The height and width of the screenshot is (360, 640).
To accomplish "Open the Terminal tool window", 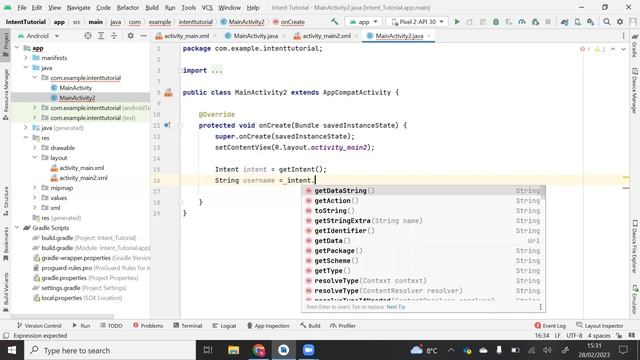I will (187, 326).
